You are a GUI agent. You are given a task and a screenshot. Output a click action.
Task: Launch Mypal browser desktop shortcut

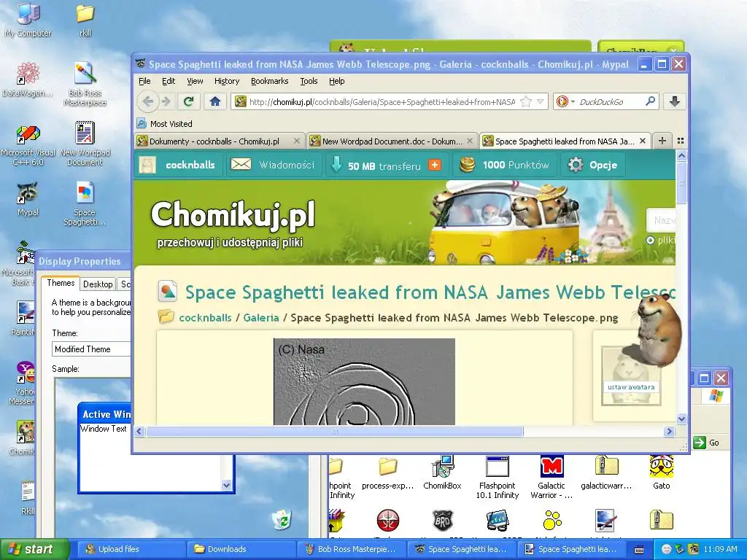tap(28, 199)
